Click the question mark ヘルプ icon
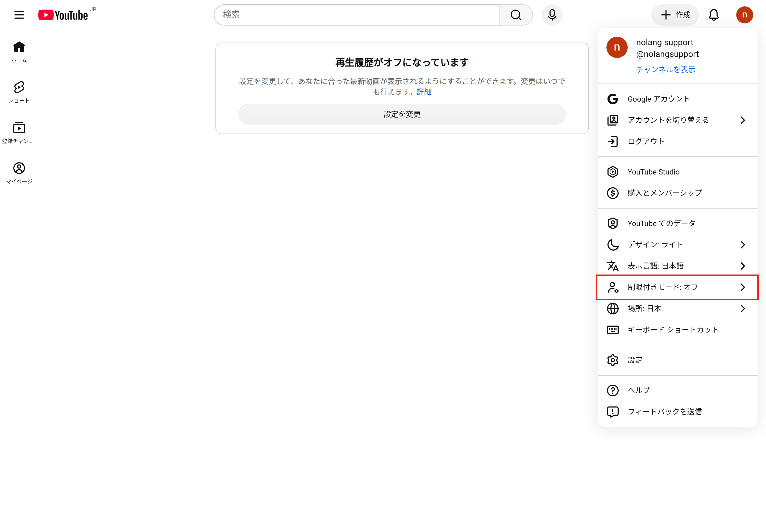Viewport: 766px width, 532px height. (612, 390)
